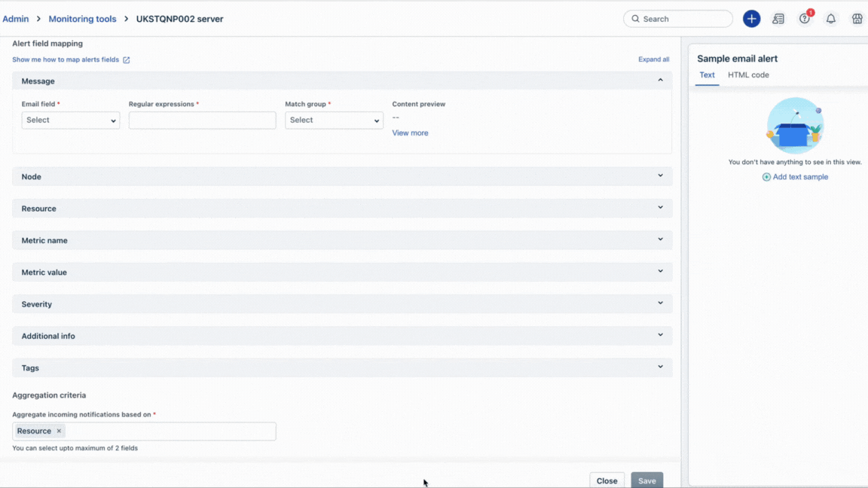This screenshot has width=868, height=488.
Task: Expand the Resource section
Action: click(342, 209)
